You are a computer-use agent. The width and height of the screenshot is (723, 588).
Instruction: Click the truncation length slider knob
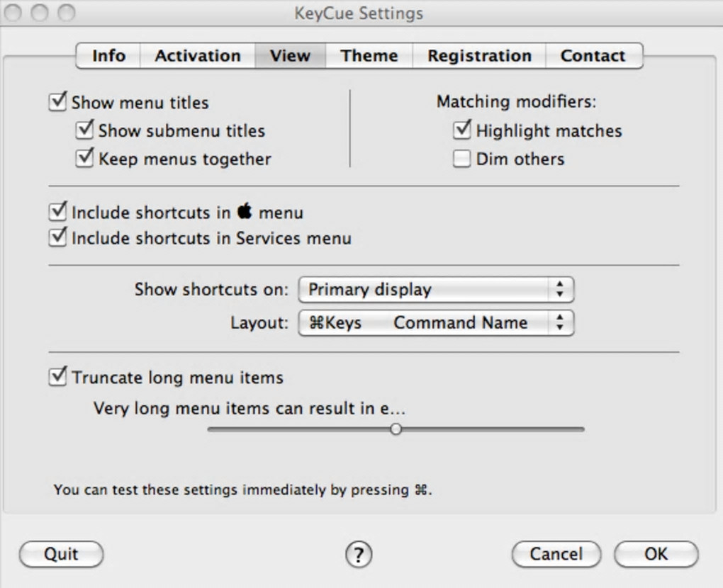[396, 429]
